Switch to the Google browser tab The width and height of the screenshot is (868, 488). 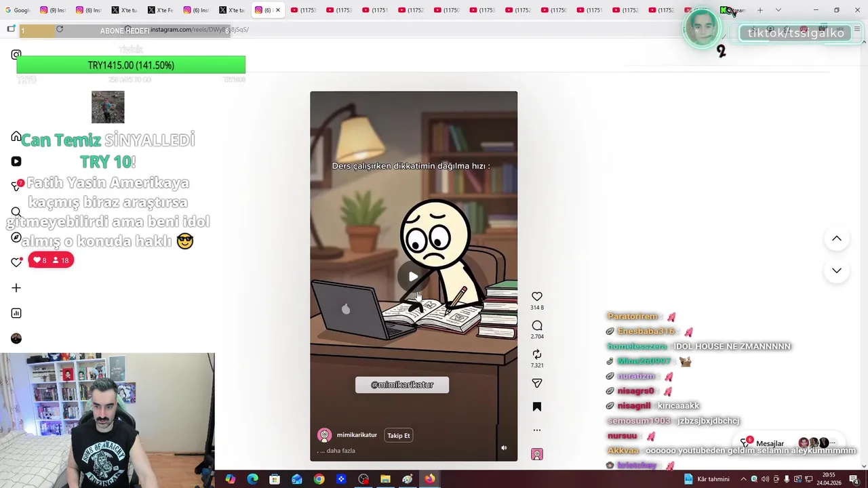click(18, 10)
